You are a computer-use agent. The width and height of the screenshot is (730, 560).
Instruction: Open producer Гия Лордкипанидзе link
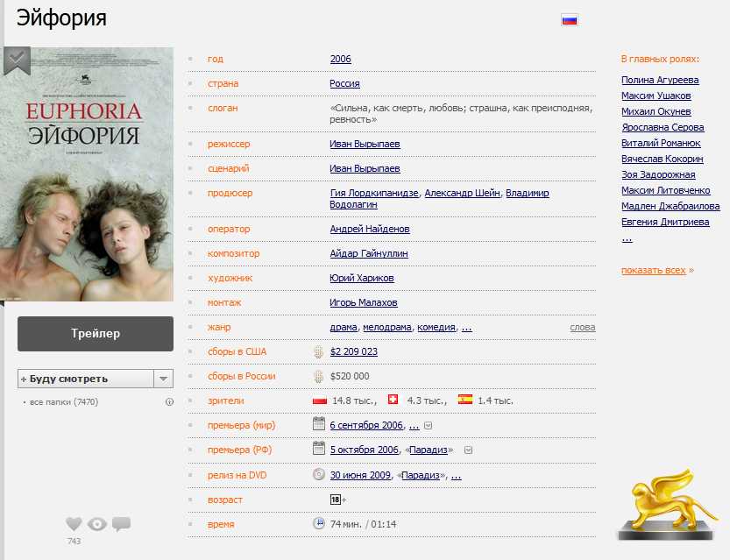(374, 193)
